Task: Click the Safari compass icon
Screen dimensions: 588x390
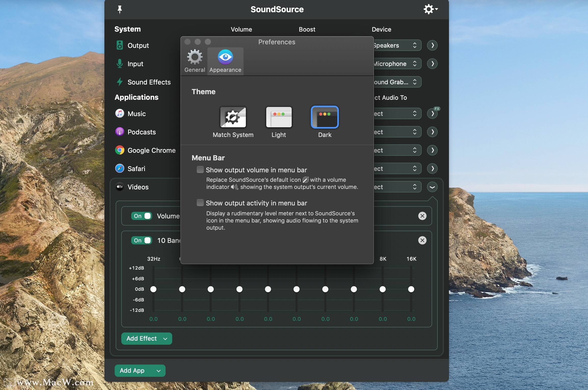Action: tap(119, 168)
